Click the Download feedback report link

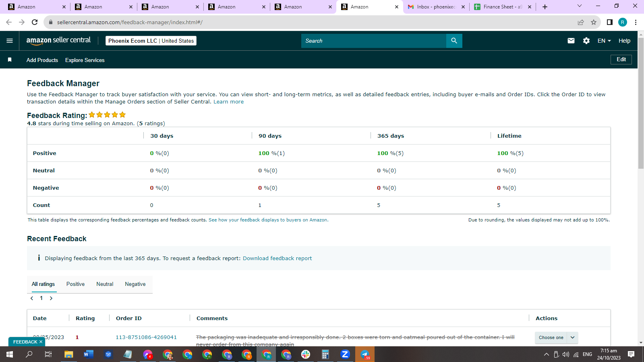pos(277,259)
